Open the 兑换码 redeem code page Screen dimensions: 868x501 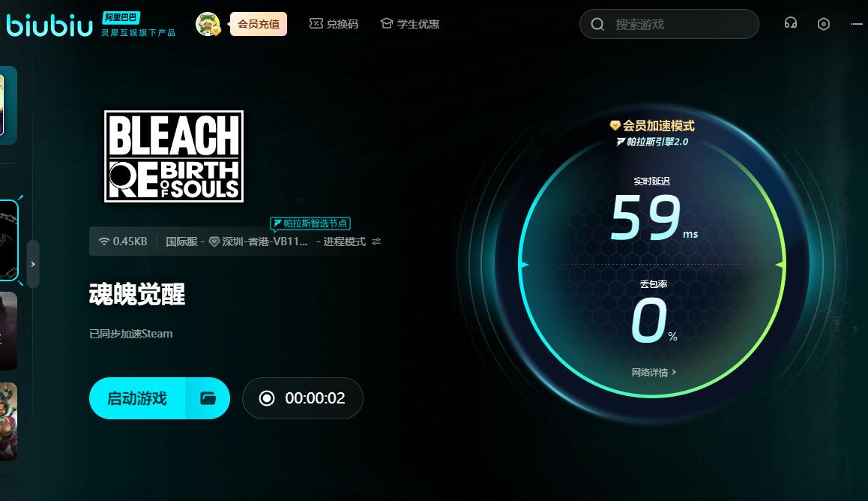tap(334, 24)
